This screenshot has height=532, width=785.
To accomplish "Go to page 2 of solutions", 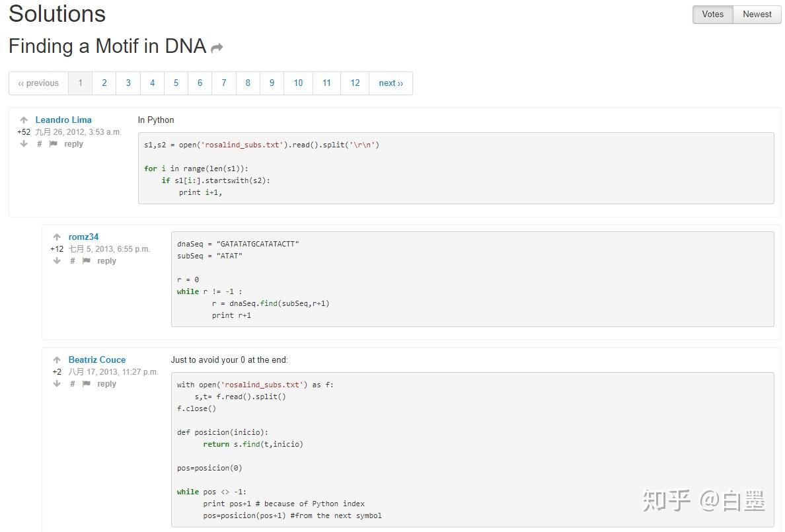I will pos(104,83).
